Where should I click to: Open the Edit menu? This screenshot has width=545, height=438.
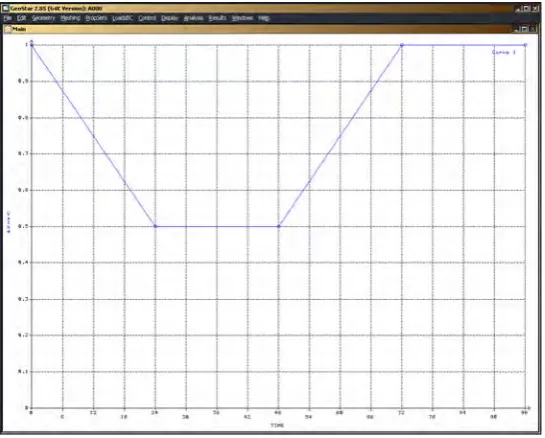click(x=22, y=18)
